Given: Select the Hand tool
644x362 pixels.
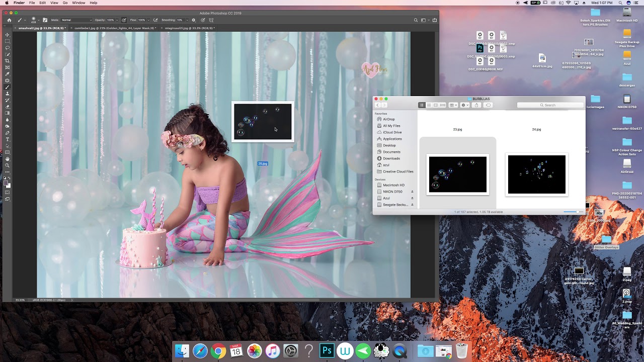Looking at the screenshot, I should point(8,159).
